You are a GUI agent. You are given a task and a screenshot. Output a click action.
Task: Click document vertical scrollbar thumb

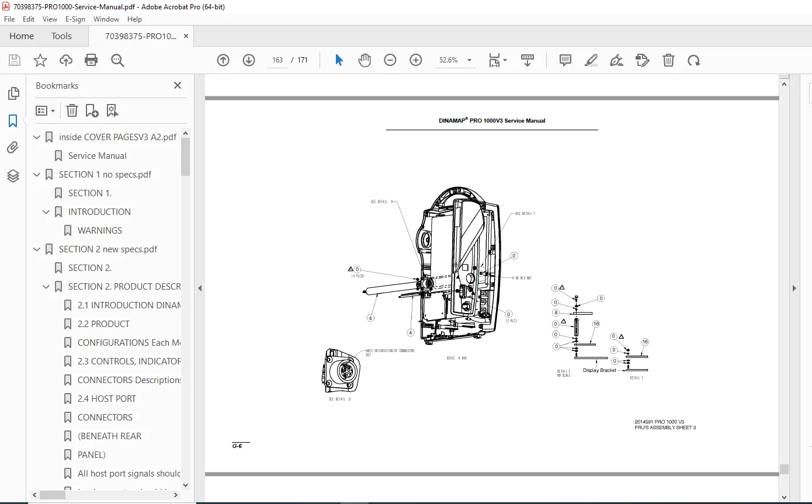click(784, 469)
